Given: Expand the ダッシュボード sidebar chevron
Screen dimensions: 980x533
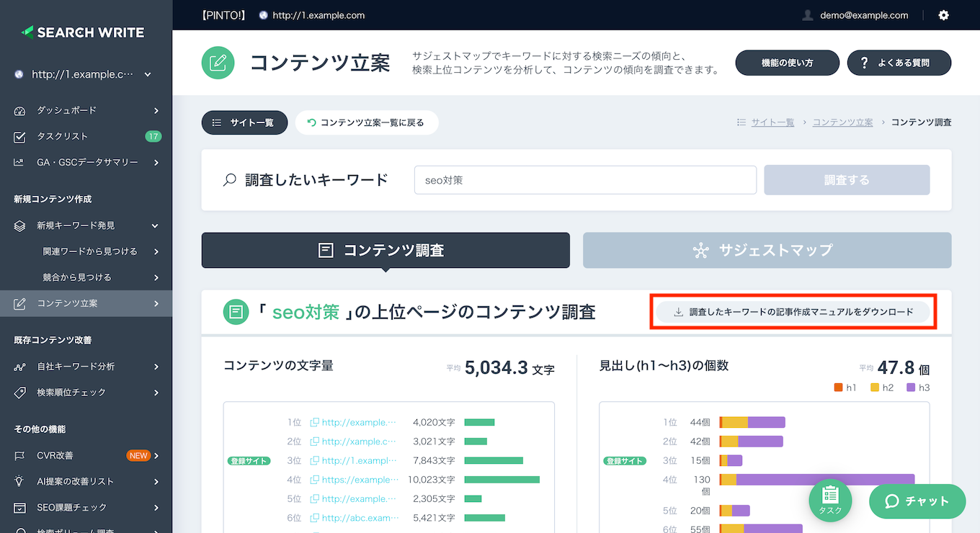Looking at the screenshot, I should pyautogui.click(x=156, y=110).
